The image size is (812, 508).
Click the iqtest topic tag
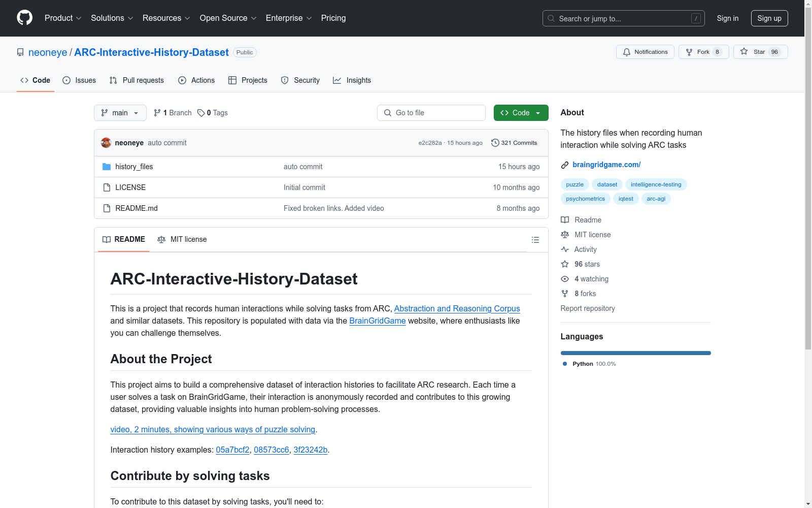(x=626, y=199)
